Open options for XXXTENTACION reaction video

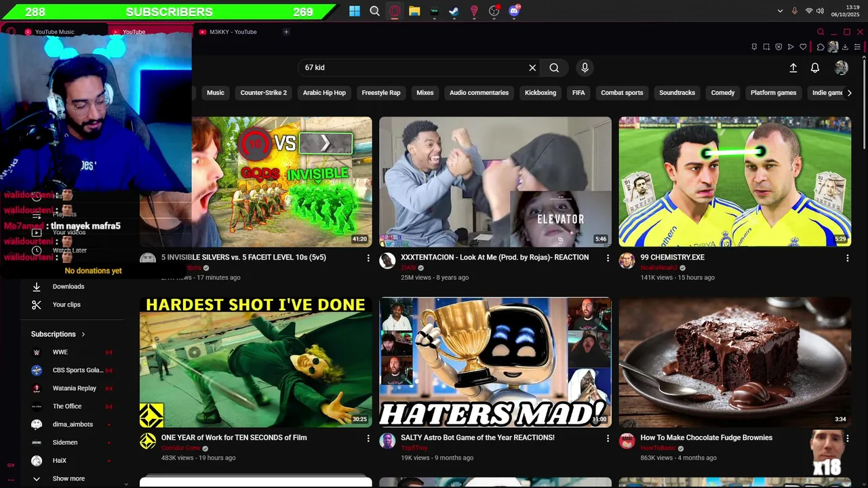pyautogui.click(x=608, y=258)
